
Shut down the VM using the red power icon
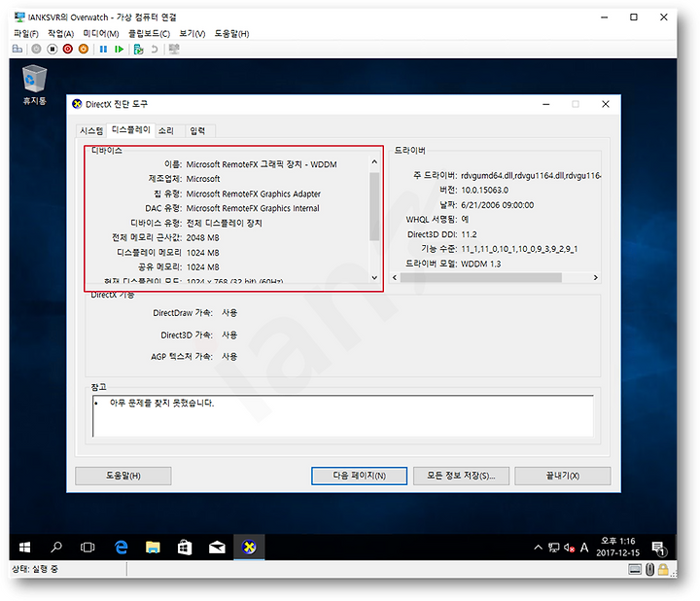pos(68,50)
